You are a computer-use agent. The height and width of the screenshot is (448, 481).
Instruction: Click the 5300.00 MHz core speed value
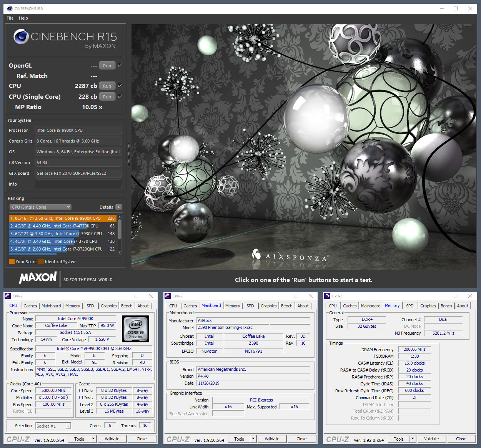[54, 390]
